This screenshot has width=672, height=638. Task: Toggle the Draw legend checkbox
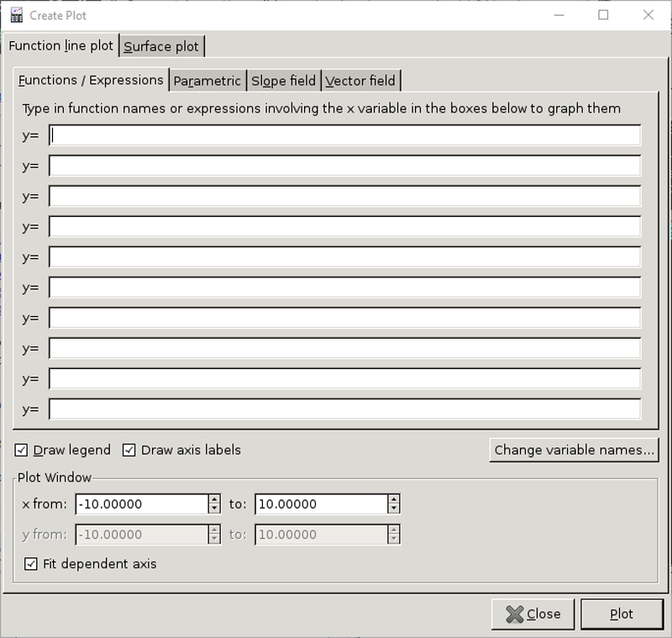20,450
